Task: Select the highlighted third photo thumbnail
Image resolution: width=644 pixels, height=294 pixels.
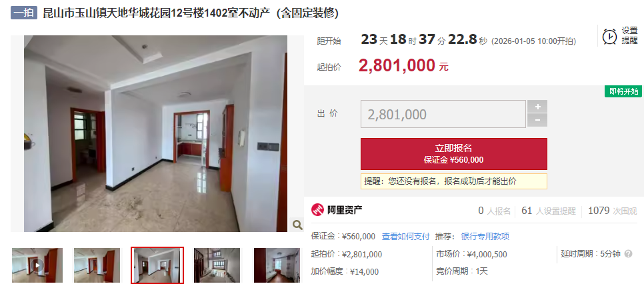Action: pyautogui.click(x=157, y=265)
